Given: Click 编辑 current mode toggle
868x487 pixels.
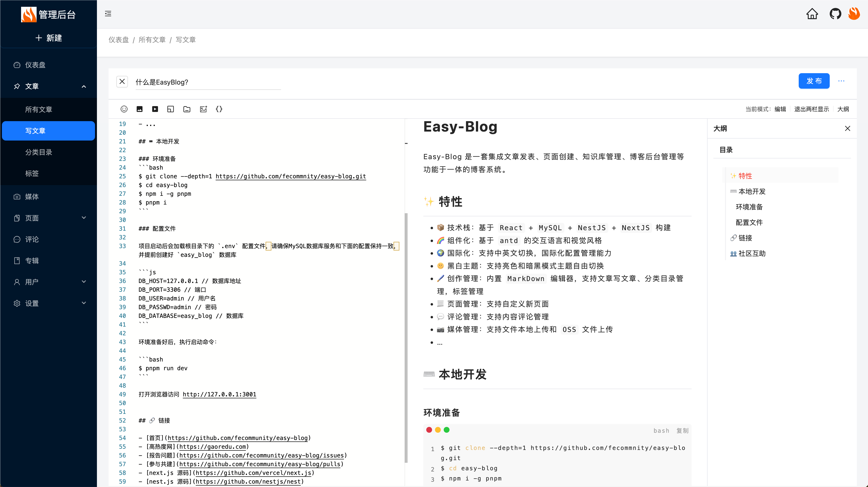Looking at the screenshot, I should point(780,109).
